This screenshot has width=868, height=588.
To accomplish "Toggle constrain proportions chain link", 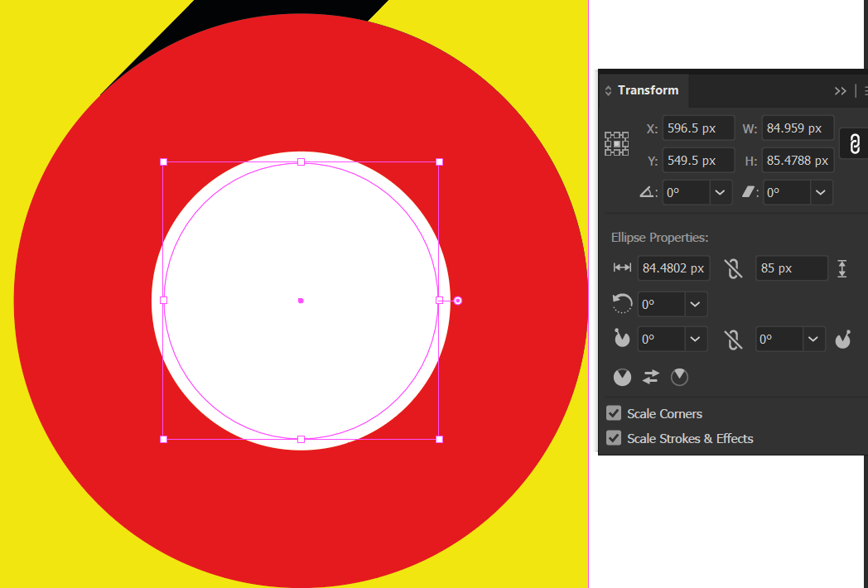I will click(x=853, y=142).
